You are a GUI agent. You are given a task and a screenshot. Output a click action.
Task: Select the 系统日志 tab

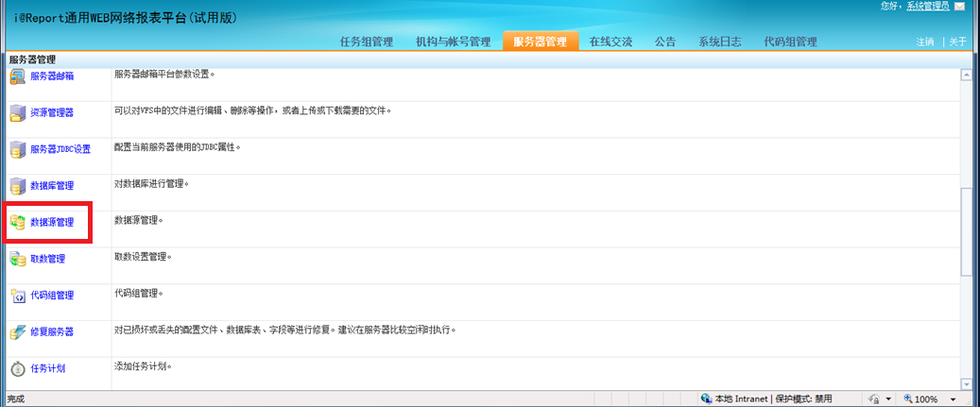pyautogui.click(x=719, y=42)
